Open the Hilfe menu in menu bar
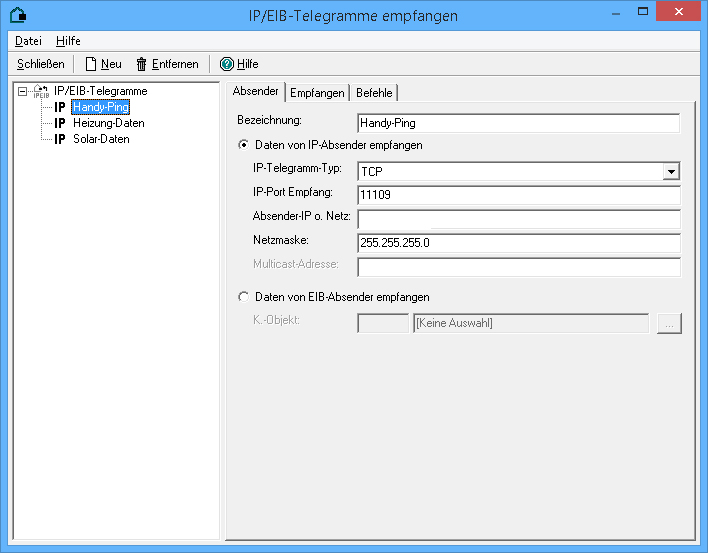708x553 pixels. point(68,41)
